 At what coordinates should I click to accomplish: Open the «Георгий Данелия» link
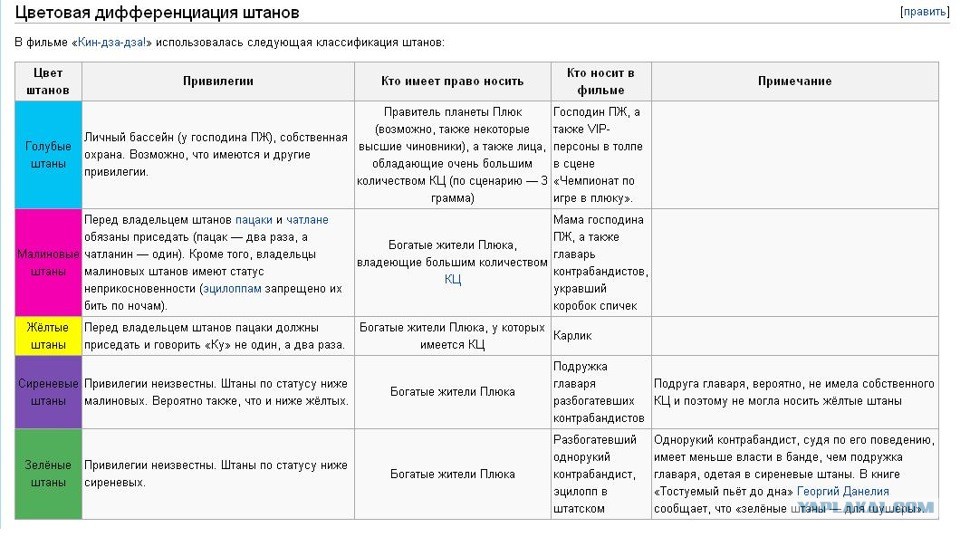[x=842, y=491]
